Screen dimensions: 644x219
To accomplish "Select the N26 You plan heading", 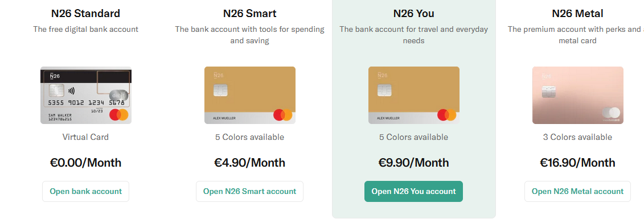I will [413, 14].
